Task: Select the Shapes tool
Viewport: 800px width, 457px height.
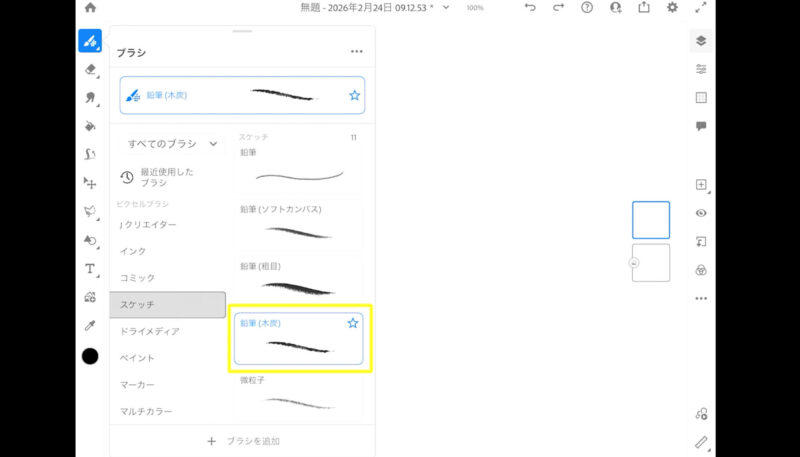Action: 90,240
